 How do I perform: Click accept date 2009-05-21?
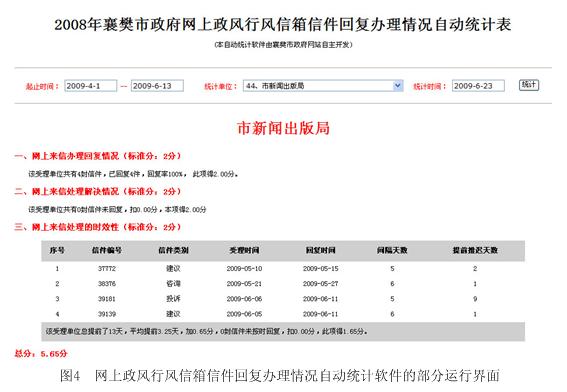244,284
